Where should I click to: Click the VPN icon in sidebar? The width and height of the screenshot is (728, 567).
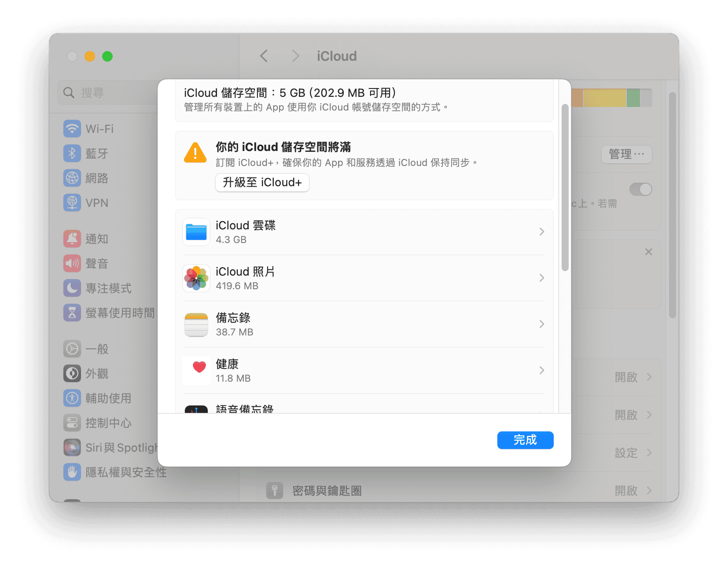72,202
